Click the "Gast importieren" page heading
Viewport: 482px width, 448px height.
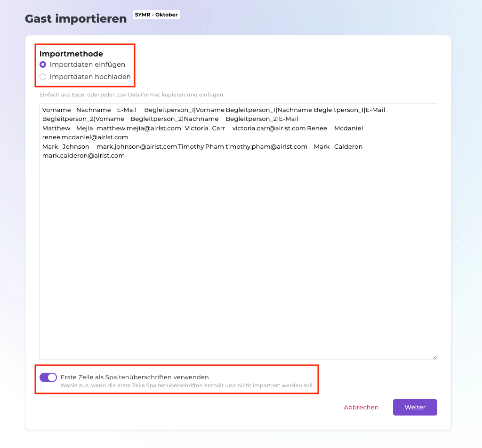click(x=76, y=19)
